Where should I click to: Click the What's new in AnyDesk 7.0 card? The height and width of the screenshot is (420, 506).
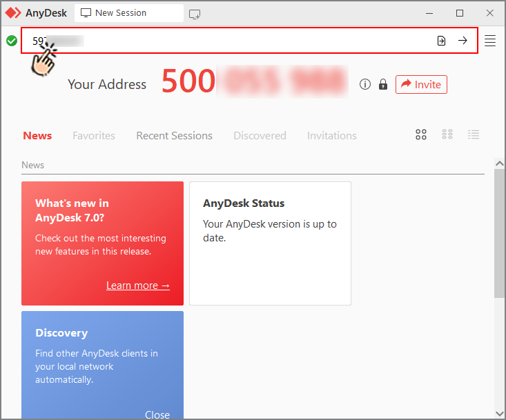coord(102,243)
